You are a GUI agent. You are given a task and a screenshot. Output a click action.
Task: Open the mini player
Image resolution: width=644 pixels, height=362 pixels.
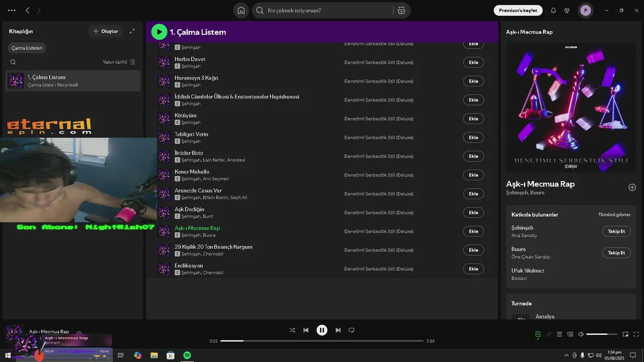click(x=626, y=334)
